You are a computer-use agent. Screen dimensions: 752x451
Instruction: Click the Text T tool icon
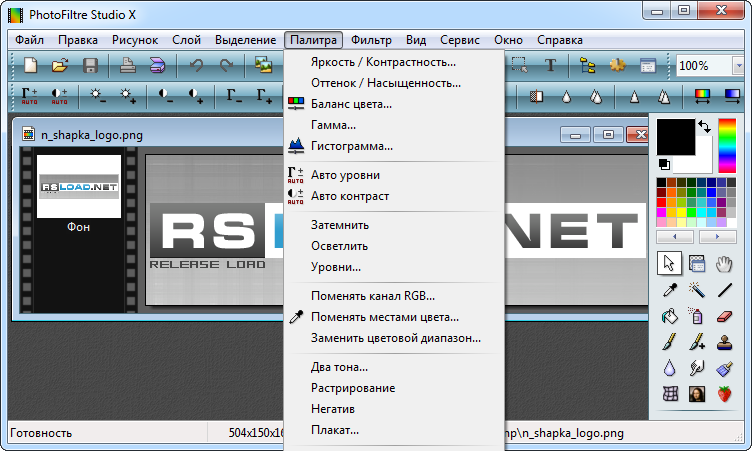pos(551,65)
